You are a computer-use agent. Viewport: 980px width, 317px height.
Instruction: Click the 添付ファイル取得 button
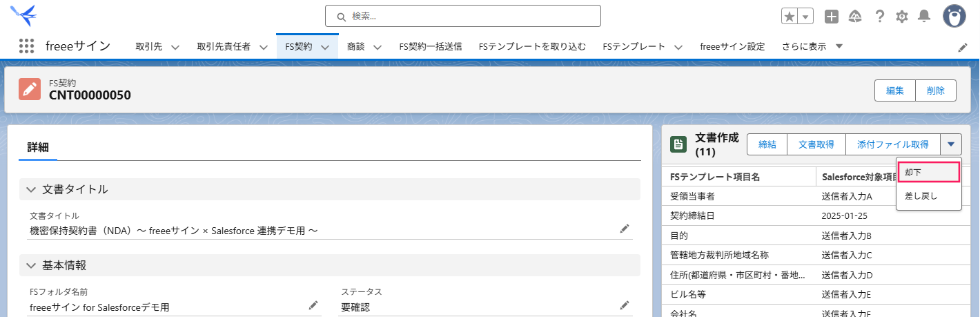point(893,144)
